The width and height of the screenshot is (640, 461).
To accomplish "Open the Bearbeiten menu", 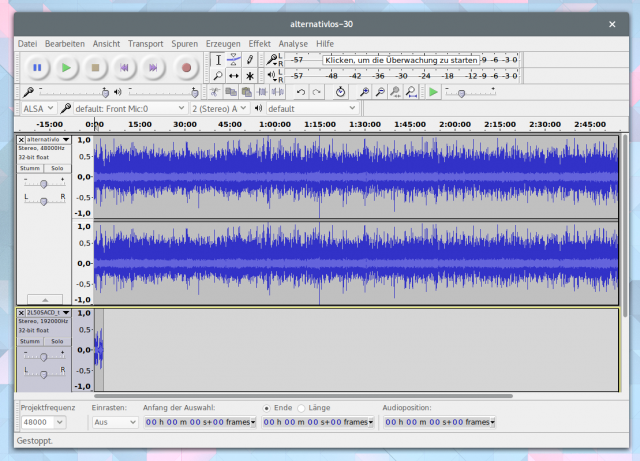I will click(65, 44).
